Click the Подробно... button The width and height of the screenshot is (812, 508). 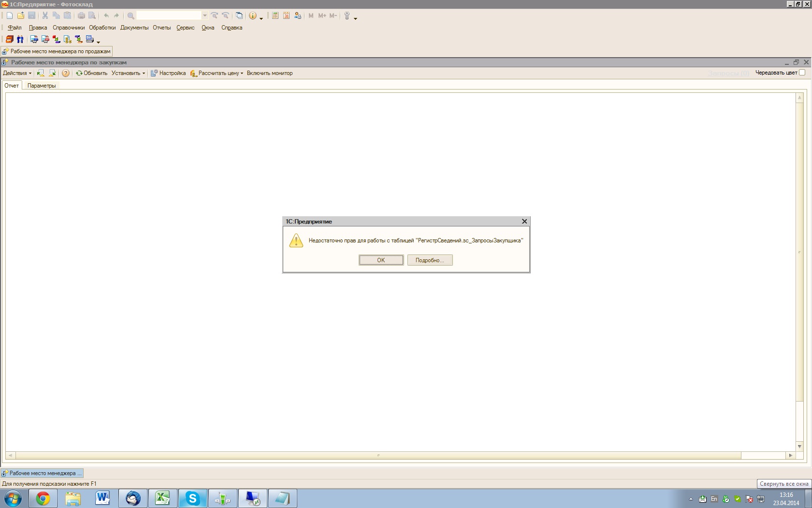click(x=430, y=260)
